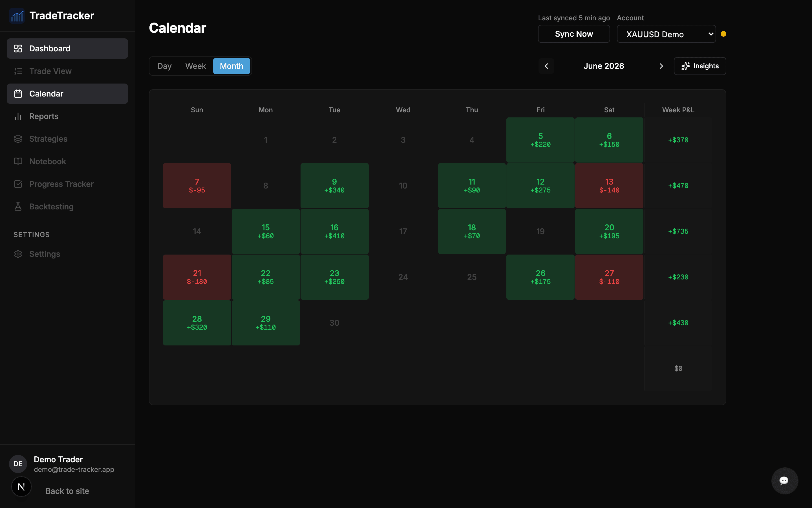Click the Back to site link
The width and height of the screenshot is (812, 508).
coord(67,491)
